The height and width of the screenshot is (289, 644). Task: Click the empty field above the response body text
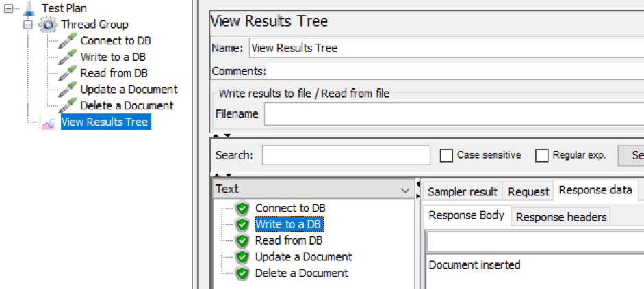tap(535, 242)
